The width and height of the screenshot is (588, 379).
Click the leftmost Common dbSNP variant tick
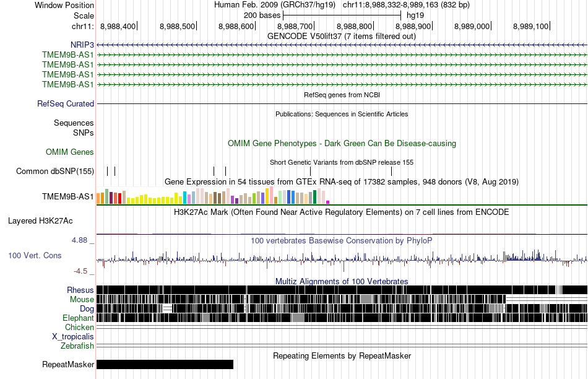107,172
